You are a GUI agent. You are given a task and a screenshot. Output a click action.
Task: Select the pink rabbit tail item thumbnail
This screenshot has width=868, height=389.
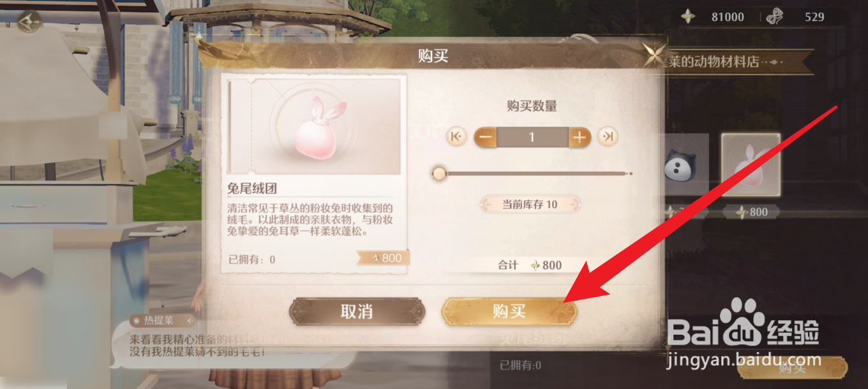tap(751, 165)
